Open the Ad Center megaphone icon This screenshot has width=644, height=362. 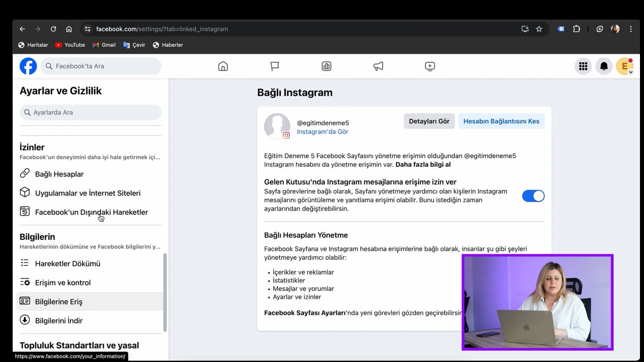(378, 66)
